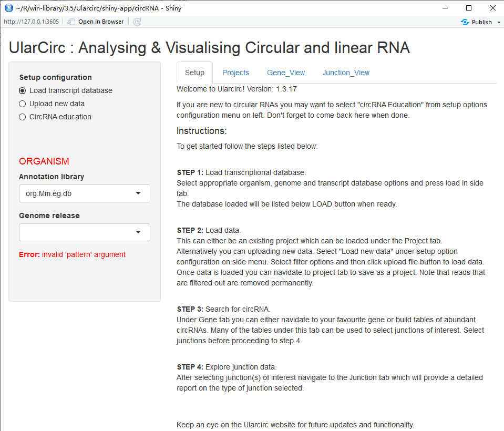Switch to the Projects tab
Screen dimensions: 504x431
(x=235, y=73)
